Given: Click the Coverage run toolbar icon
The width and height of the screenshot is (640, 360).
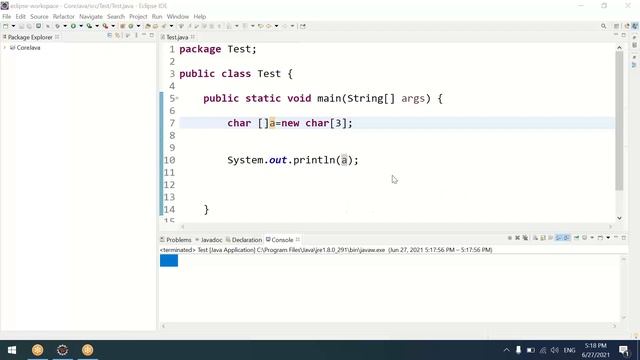Looking at the screenshot, I should (89, 26).
